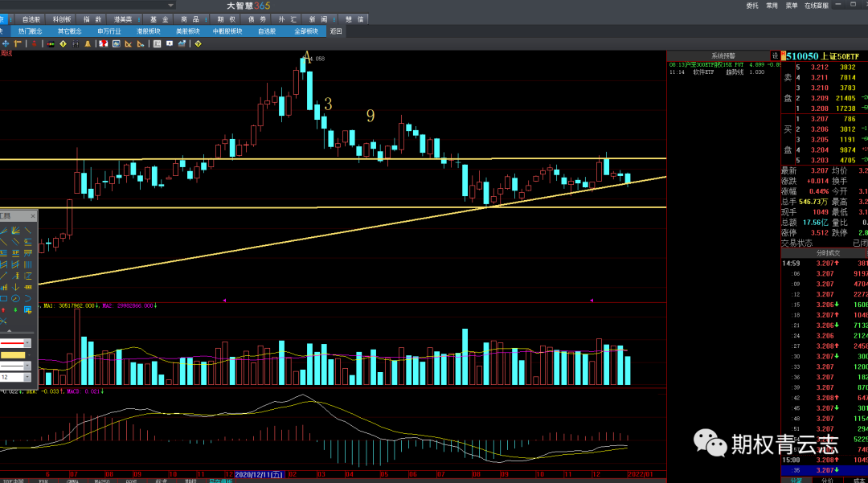
Task: Expand the top-left title bar dropdown arrow
Action: point(171,6)
